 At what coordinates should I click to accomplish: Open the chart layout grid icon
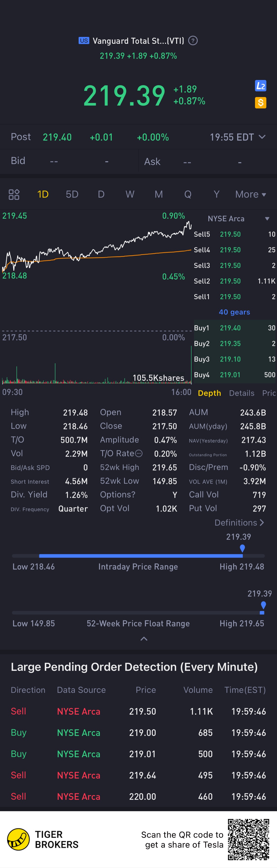pos(14,194)
